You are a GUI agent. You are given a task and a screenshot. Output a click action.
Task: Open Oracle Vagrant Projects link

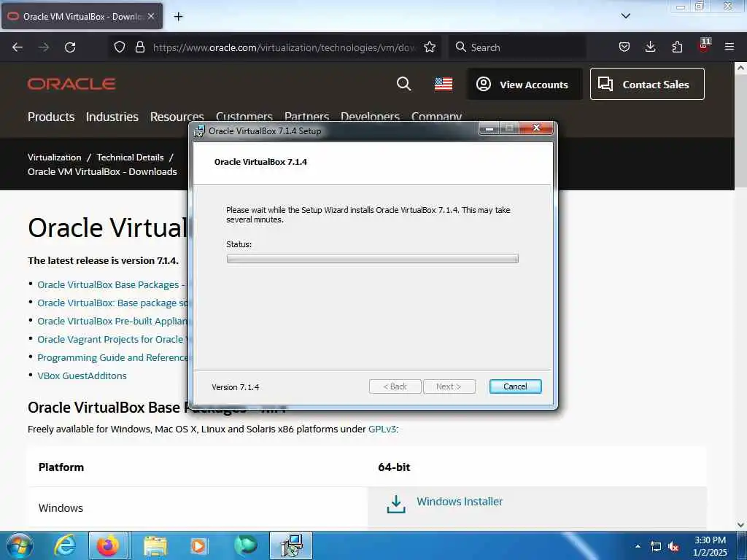click(x=113, y=339)
